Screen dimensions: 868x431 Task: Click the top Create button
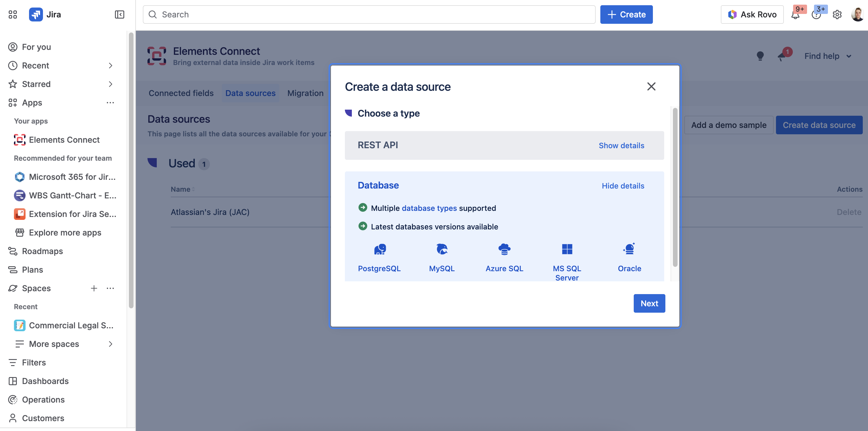point(626,15)
